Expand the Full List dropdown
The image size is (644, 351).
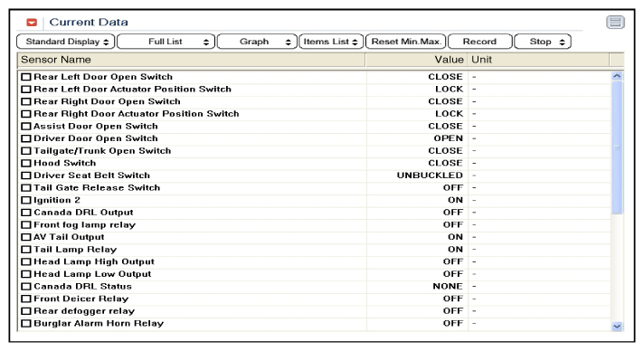[x=166, y=42]
